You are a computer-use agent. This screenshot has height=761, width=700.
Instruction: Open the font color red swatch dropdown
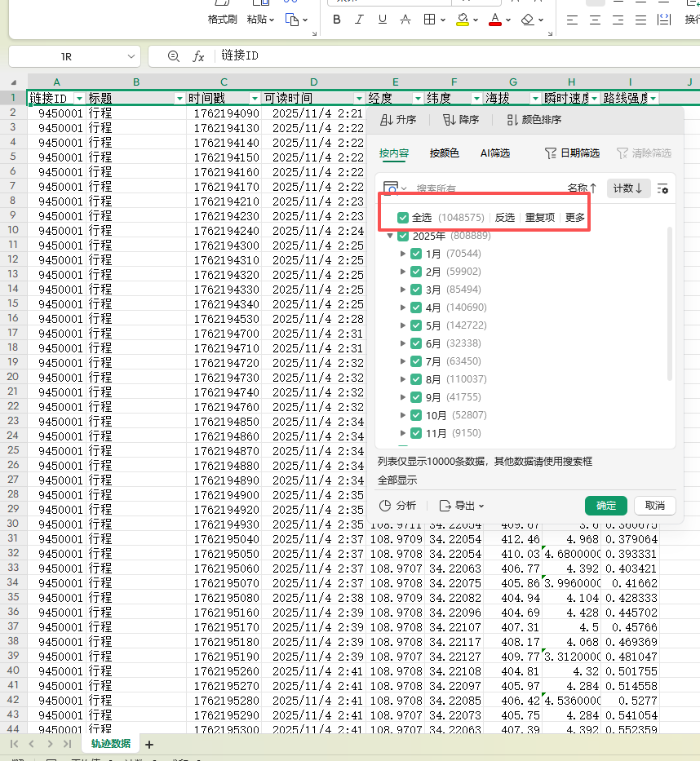[508, 20]
